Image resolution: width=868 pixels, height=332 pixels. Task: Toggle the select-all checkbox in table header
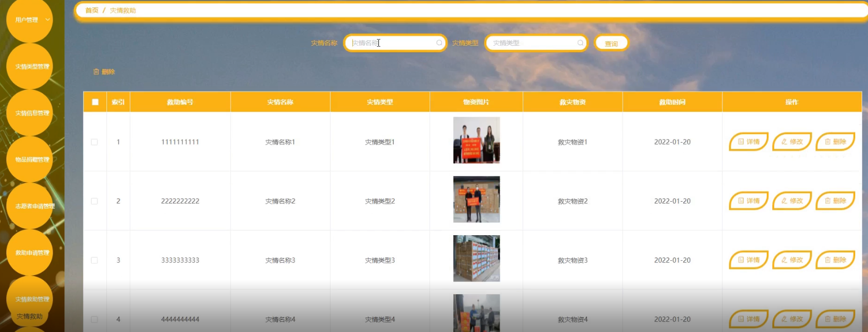click(x=95, y=102)
